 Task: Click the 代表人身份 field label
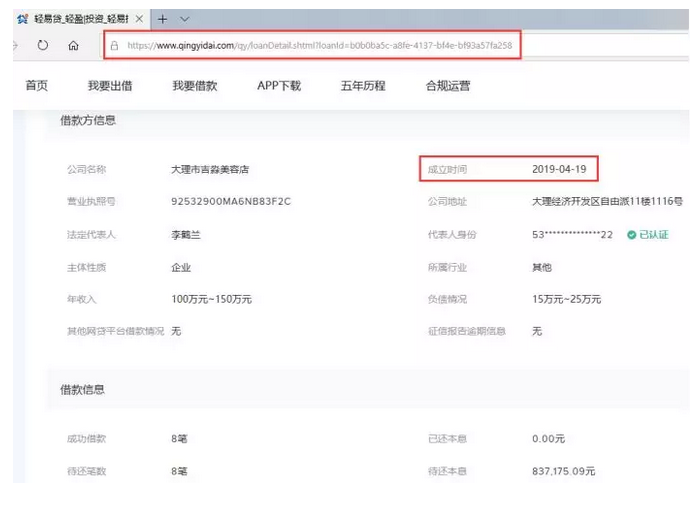pyautogui.click(x=452, y=235)
